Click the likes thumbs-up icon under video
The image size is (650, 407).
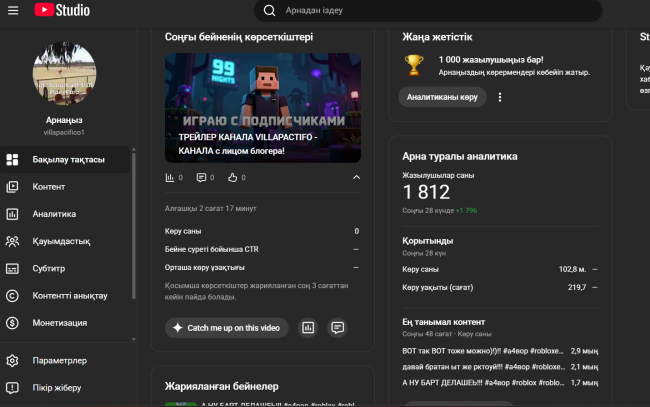(233, 177)
